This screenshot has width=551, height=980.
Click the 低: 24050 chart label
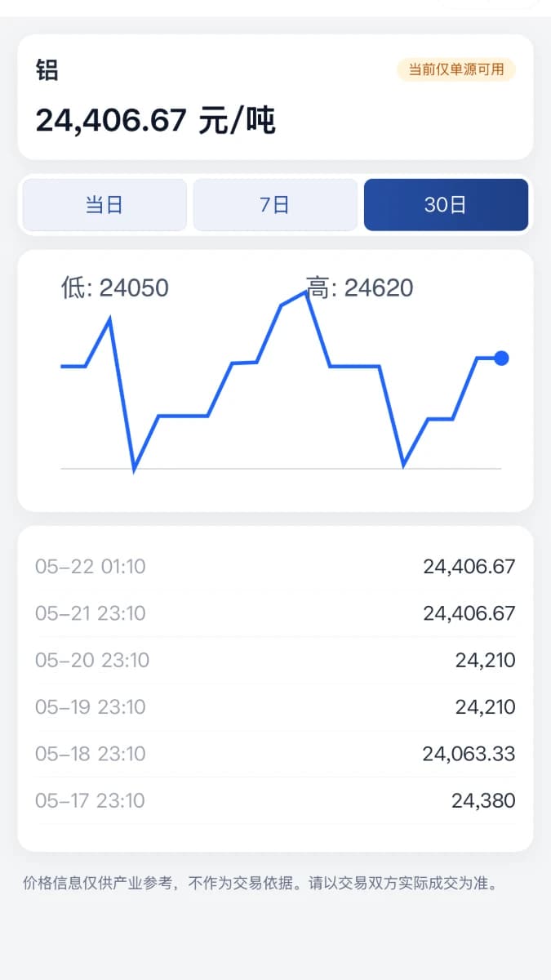pyautogui.click(x=115, y=287)
